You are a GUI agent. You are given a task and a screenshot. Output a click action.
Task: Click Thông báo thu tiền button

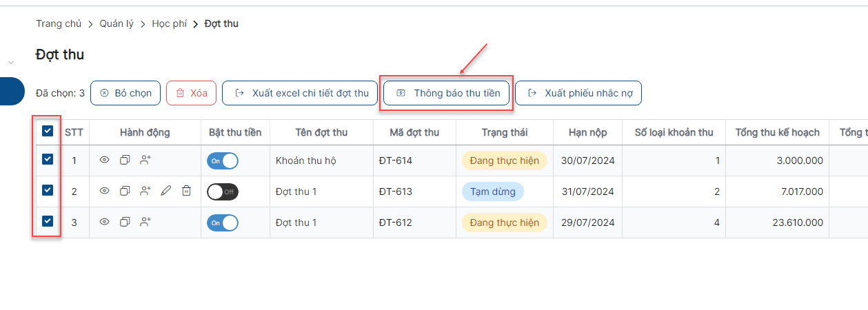pyautogui.click(x=447, y=93)
